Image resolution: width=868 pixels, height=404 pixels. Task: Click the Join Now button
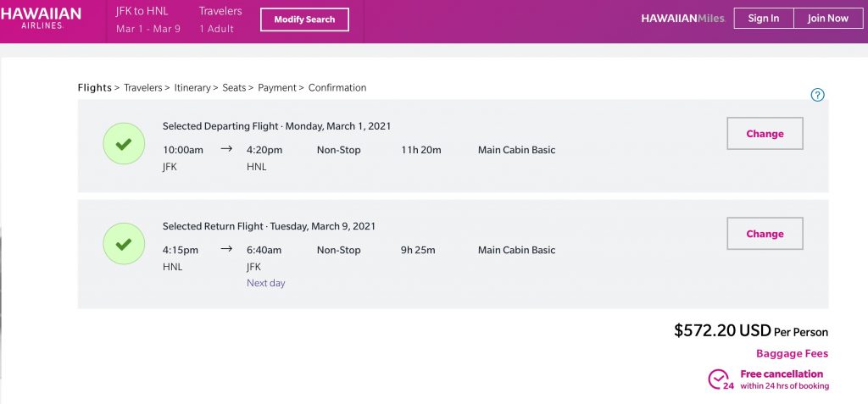(x=827, y=19)
